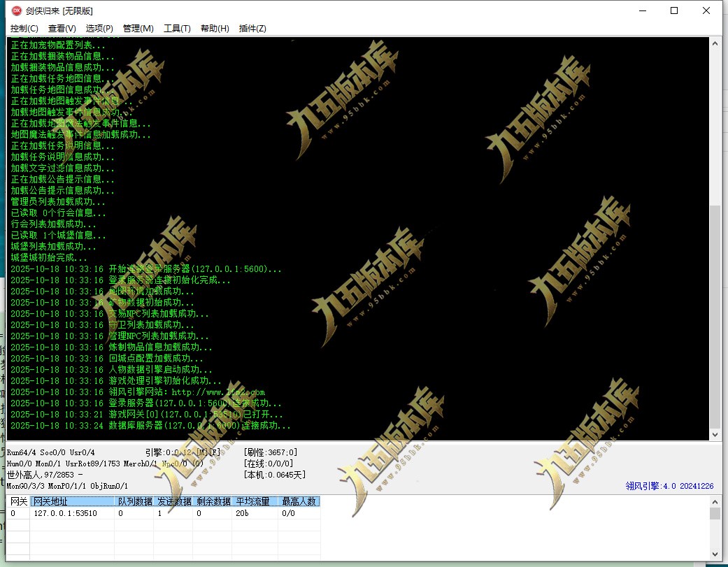
Task: Click the 翎风引擎网站 URL in log
Action: [x=218, y=392]
